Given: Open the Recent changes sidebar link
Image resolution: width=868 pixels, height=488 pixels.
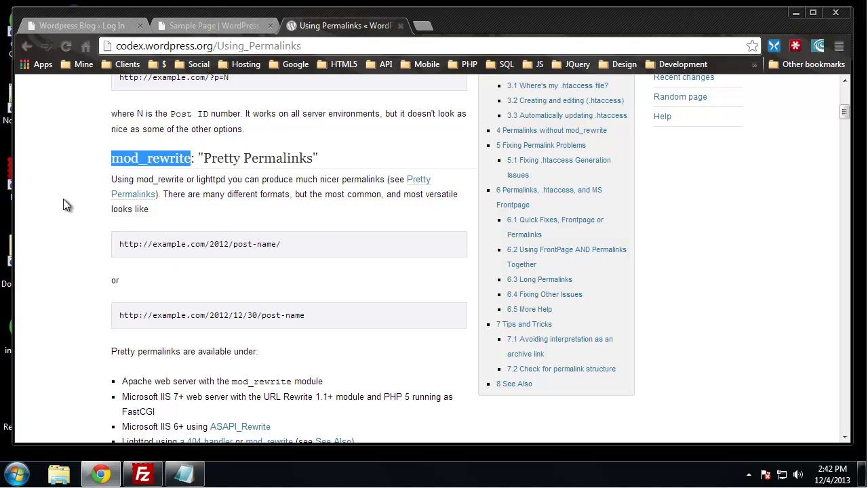Looking at the screenshot, I should [684, 77].
